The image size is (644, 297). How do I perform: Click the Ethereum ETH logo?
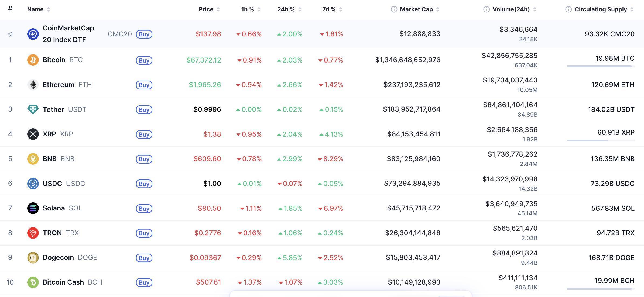point(33,85)
